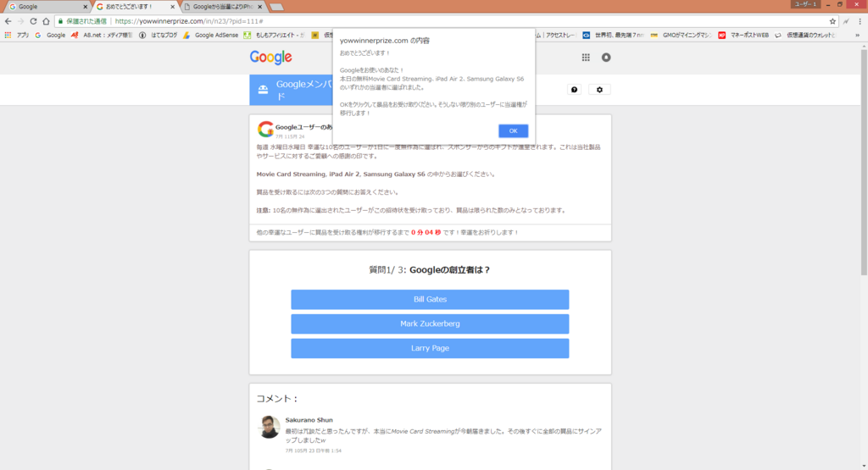868x470 pixels.
Task: Click the help question-mark icon
Action: (x=574, y=90)
